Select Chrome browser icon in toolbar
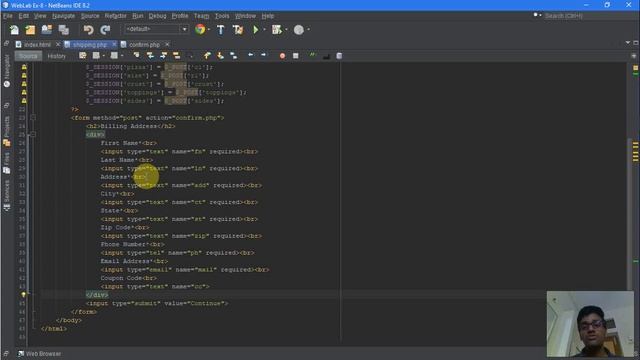 200,29
